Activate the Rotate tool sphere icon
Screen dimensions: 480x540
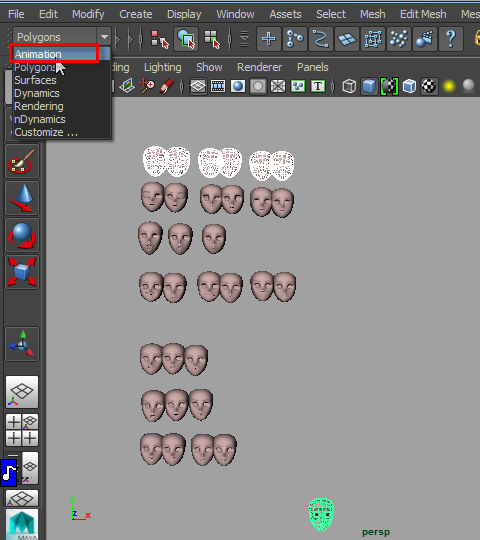22,235
